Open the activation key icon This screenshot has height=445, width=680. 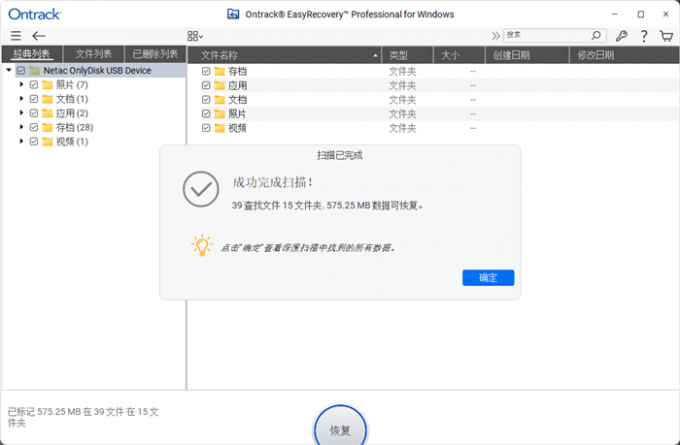coord(621,36)
